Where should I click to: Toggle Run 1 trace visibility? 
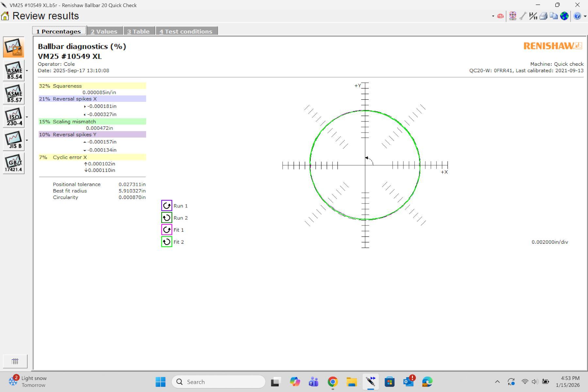167,206
